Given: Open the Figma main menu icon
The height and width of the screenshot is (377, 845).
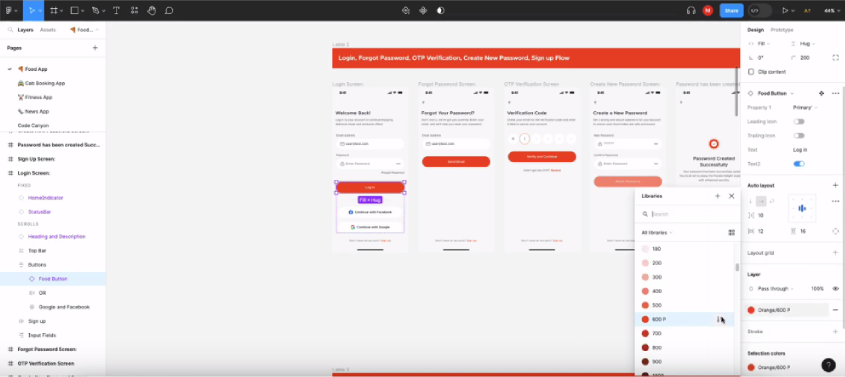Looking at the screenshot, I should tap(9, 10).
